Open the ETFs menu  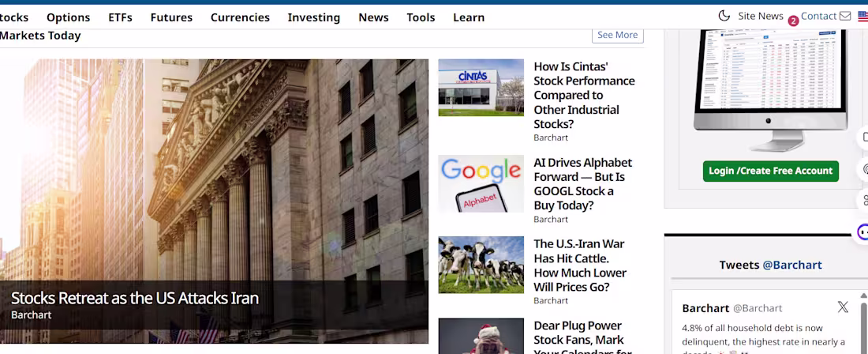pos(120,17)
